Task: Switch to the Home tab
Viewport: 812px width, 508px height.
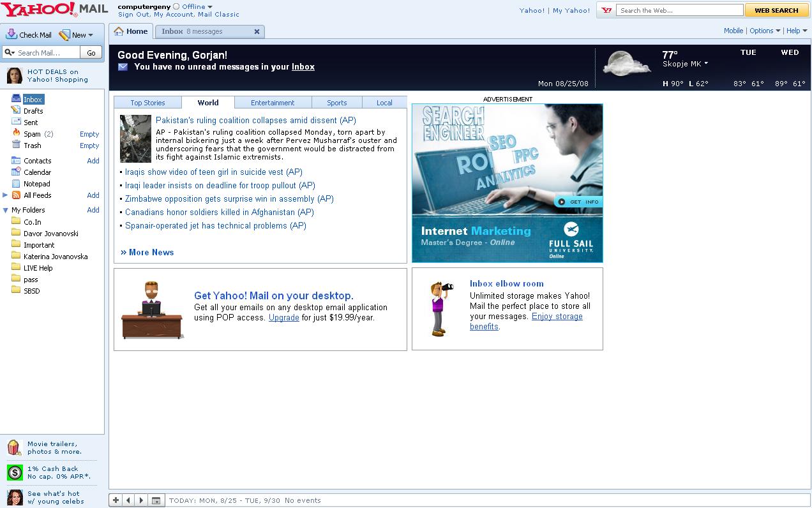Action: click(x=131, y=31)
